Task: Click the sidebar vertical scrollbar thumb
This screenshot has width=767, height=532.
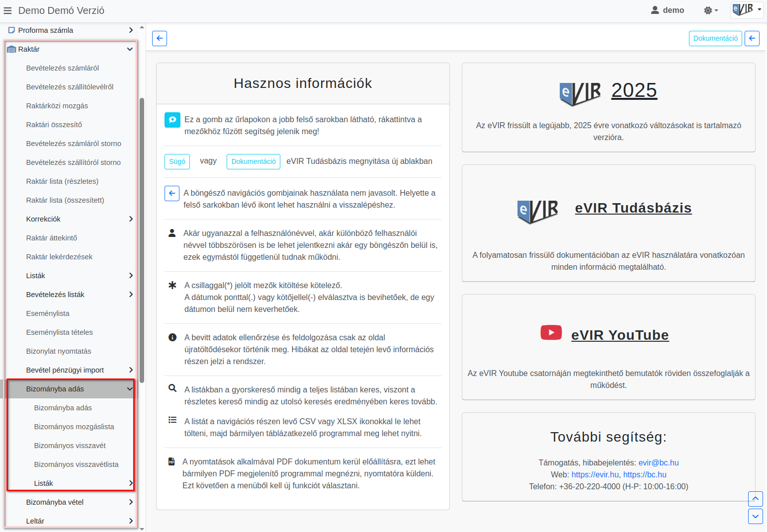Action: [x=142, y=240]
